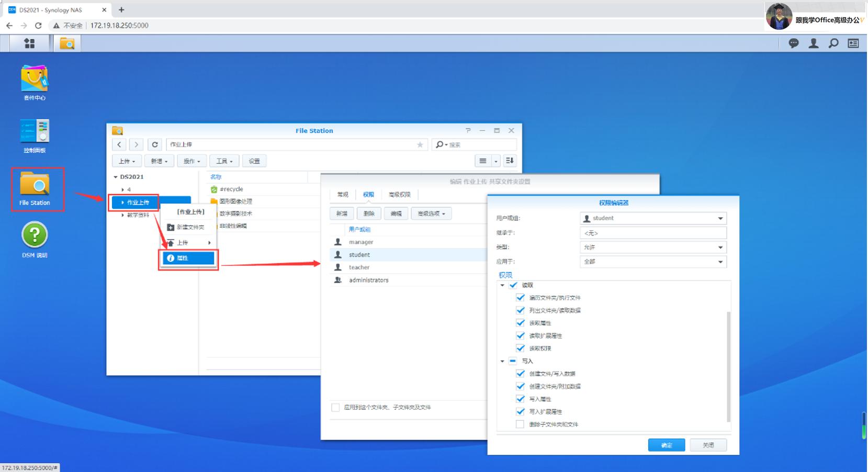The height and width of the screenshot is (472, 868).
Task: Uncheck the Read attributes permission checkbox
Action: 520,323
